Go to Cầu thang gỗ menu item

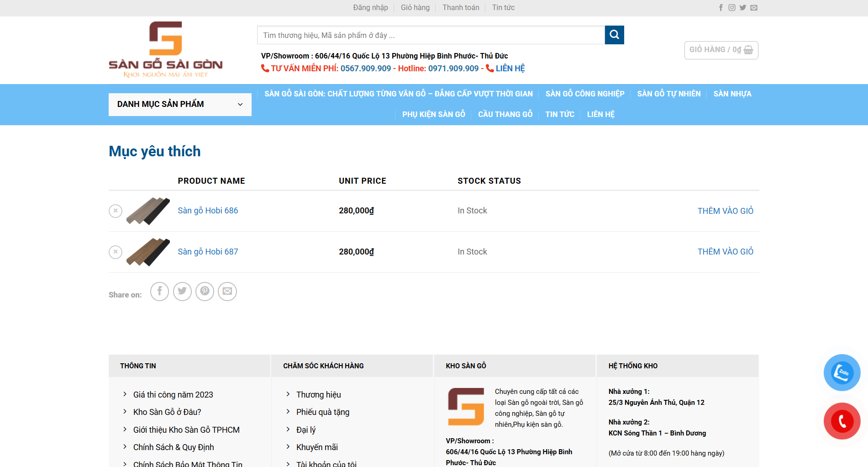click(505, 114)
